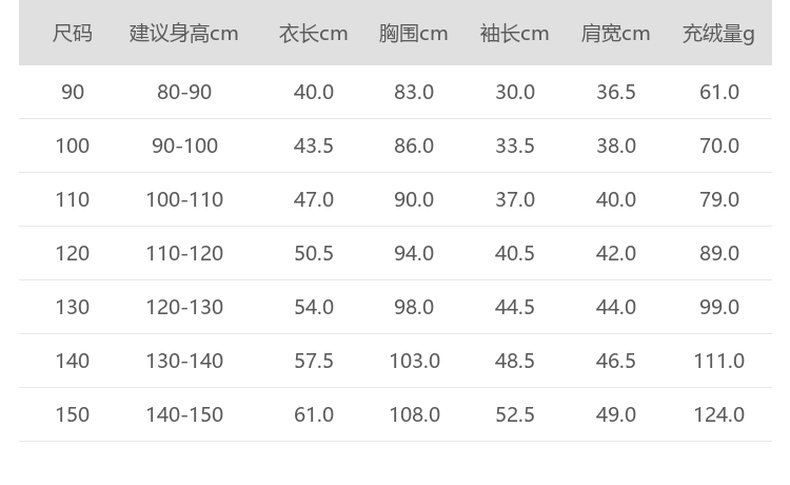The image size is (790, 485).
Task: Select the 建议身高cm header cell
Action: click(x=184, y=33)
